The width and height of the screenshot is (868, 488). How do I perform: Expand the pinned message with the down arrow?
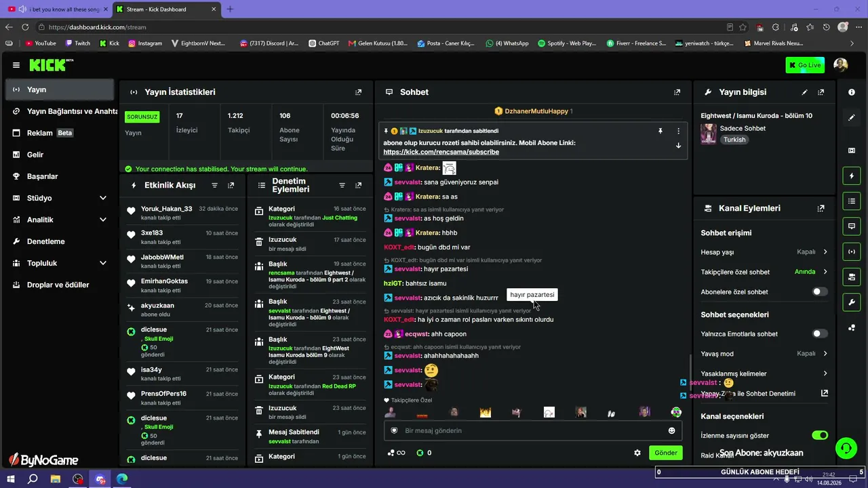pos(678,146)
